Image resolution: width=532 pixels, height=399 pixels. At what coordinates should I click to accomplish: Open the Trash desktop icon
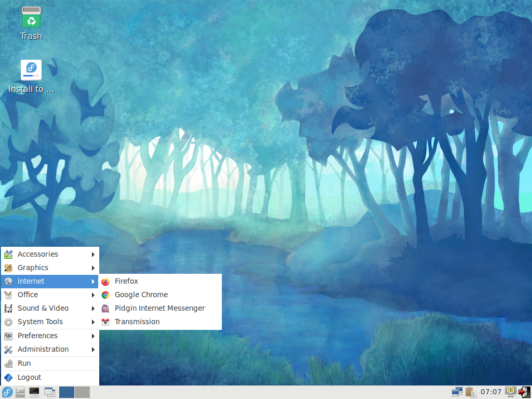tap(31, 24)
